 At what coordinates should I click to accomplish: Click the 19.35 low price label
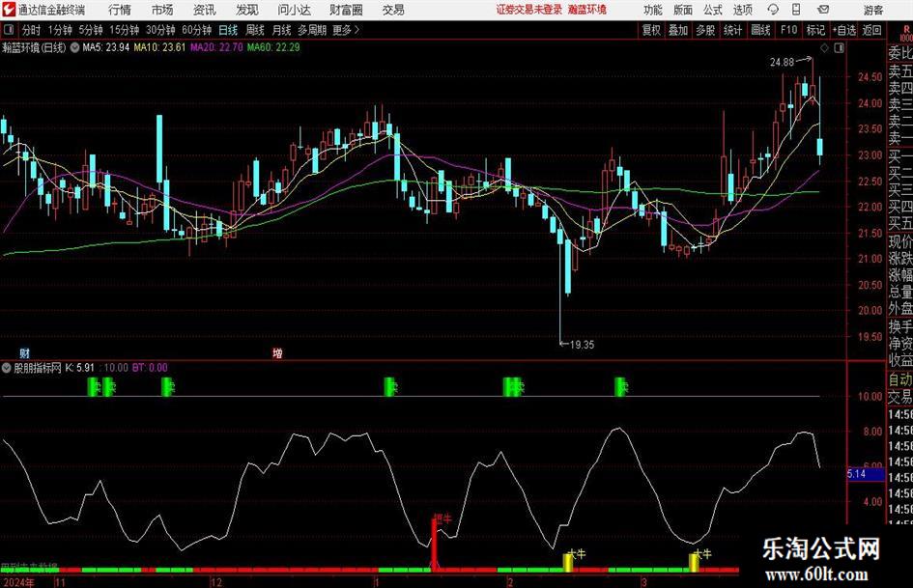(582, 345)
